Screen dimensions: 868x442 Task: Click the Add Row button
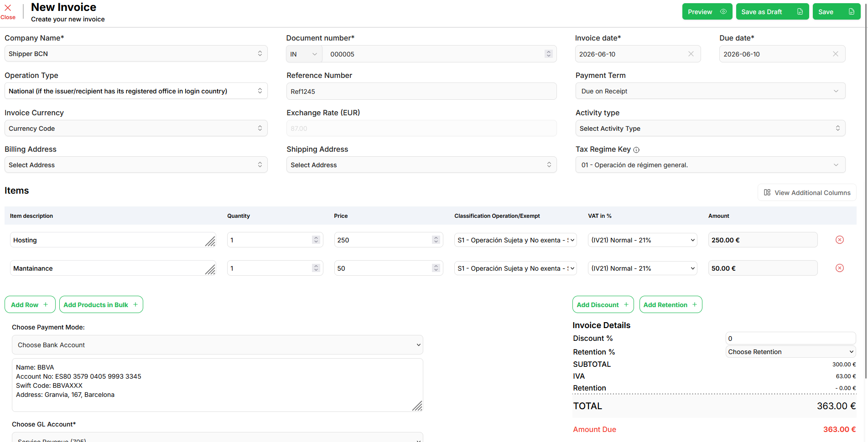pyautogui.click(x=30, y=304)
